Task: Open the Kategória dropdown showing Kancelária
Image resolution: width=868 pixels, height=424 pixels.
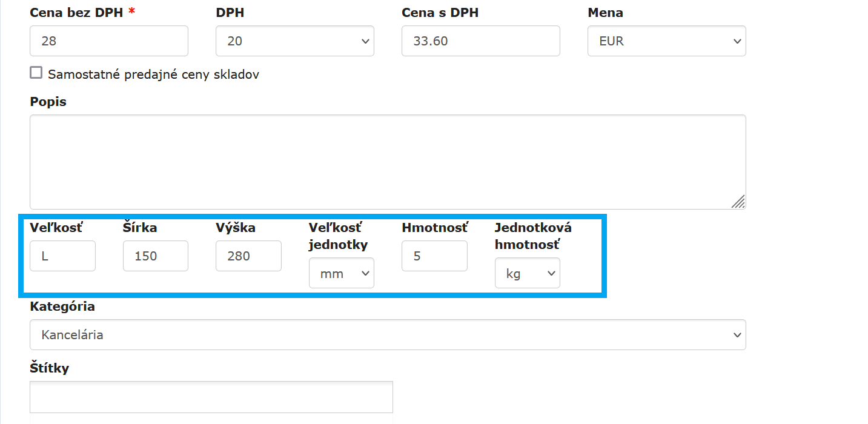Action: (388, 334)
